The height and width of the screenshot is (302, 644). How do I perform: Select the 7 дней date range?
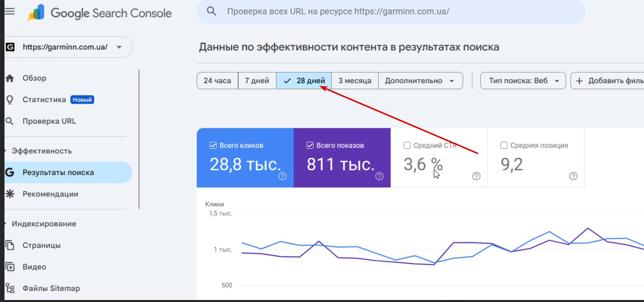click(257, 81)
